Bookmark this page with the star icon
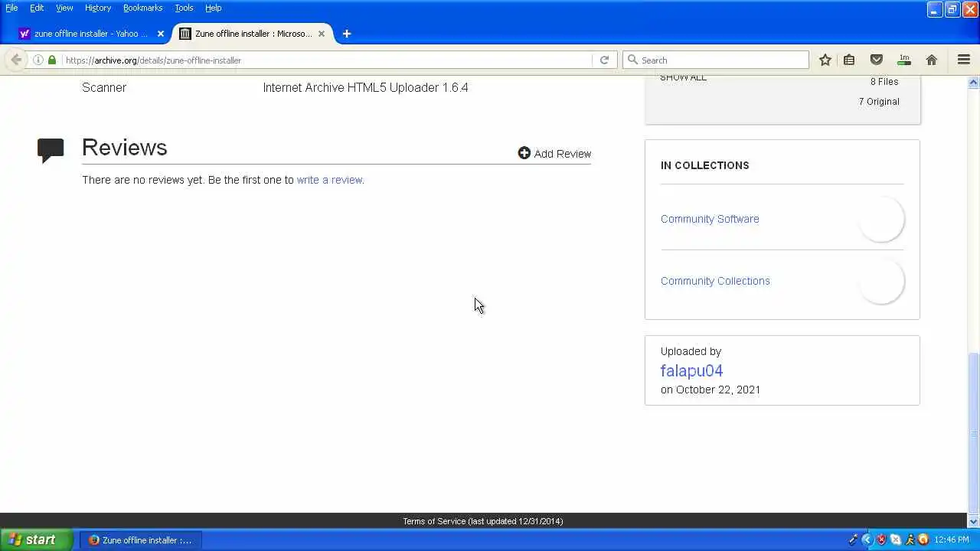 tap(825, 60)
